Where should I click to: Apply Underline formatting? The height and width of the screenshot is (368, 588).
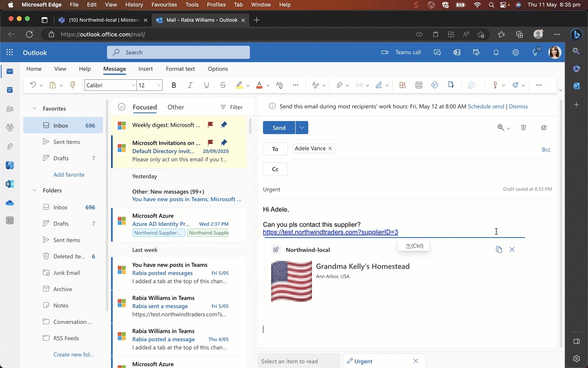click(x=207, y=85)
